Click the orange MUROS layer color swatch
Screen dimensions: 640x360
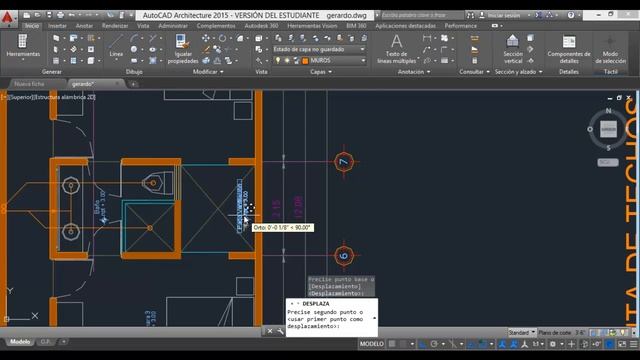click(305, 60)
